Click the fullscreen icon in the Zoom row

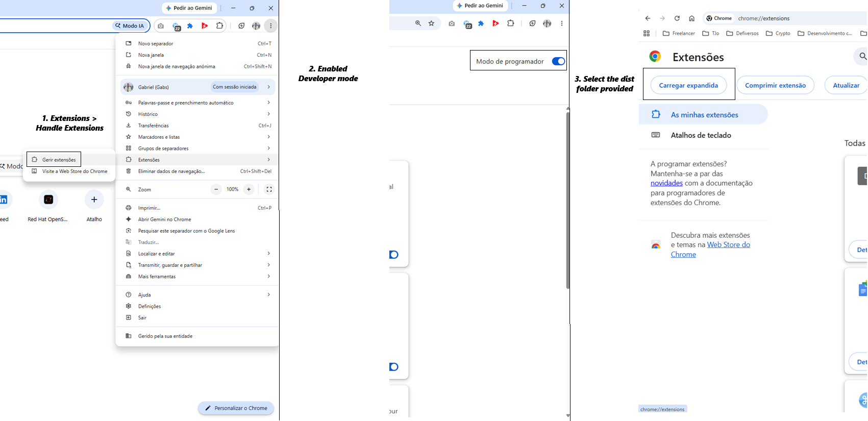click(x=269, y=189)
